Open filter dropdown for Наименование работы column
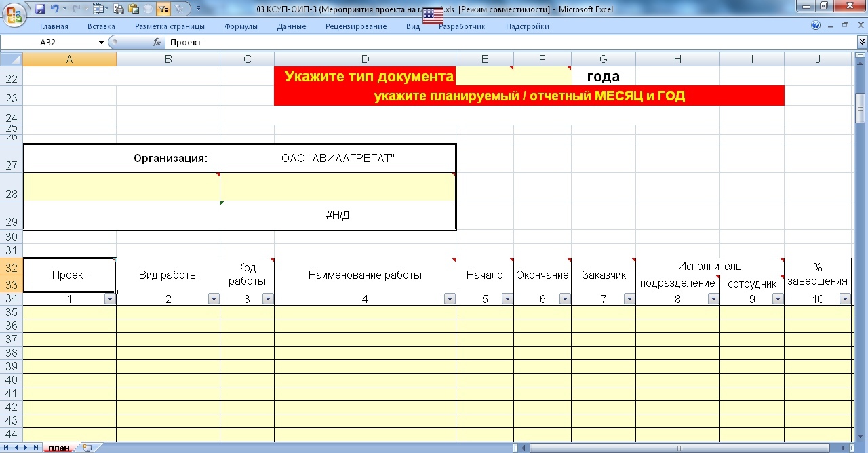Image resolution: width=868 pixels, height=453 pixels. click(x=450, y=299)
